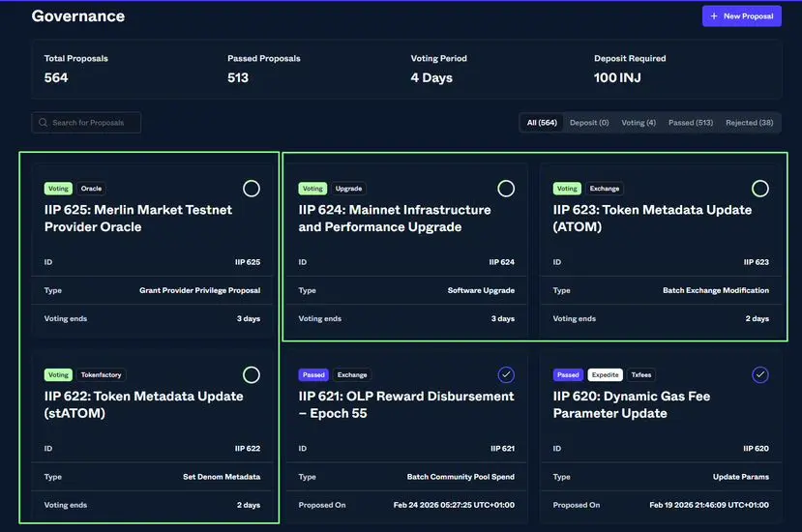The image size is (802, 532).
Task: Open IIP 621: OLP Reward Disbursement – Epoch 55
Action: point(406,404)
